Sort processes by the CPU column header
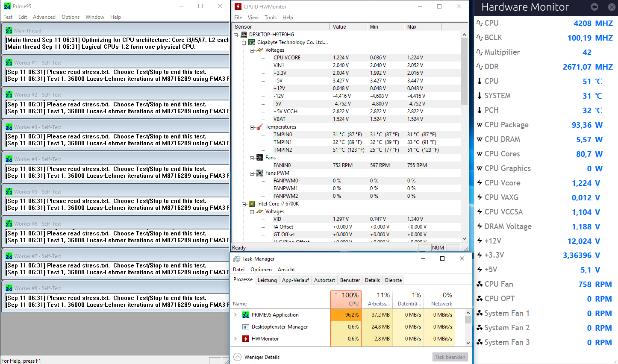This screenshot has width=618, height=364. [x=346, y=299]
